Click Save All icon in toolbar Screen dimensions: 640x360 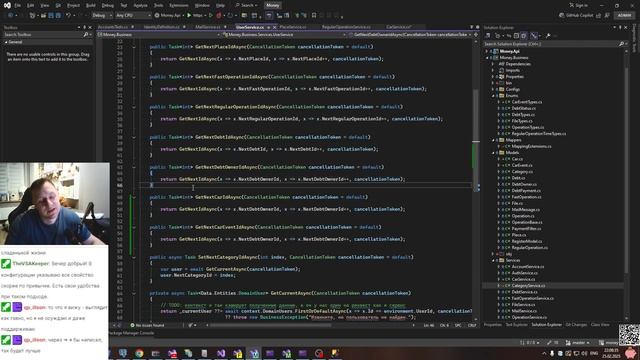(58, 15)
